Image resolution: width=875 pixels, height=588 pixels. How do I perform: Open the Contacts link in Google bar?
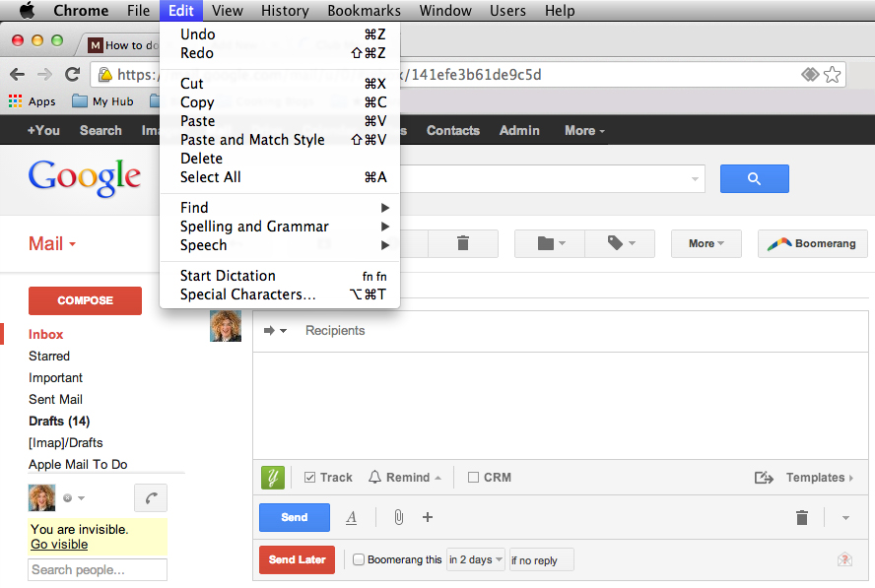click(x=452, y=131)
